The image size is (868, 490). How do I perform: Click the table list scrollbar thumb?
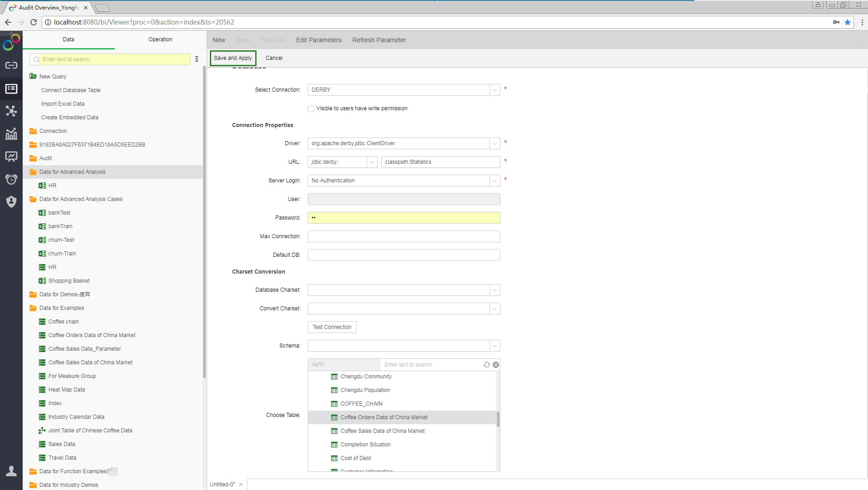click(x=498, y=419)
